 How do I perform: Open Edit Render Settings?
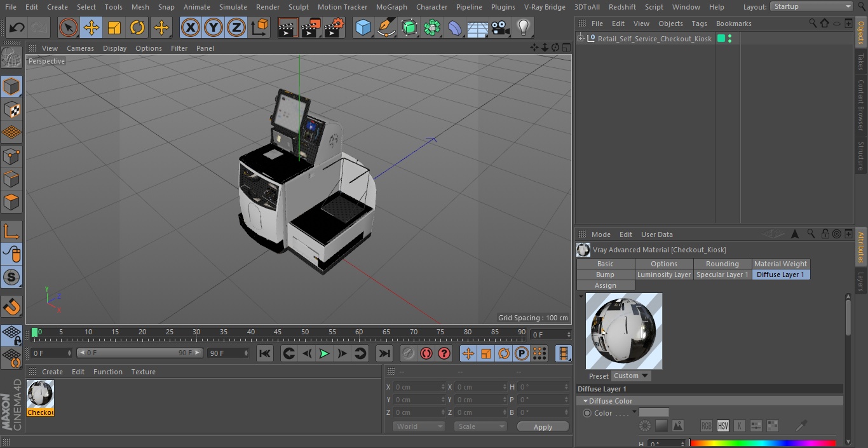click(334, 27)
